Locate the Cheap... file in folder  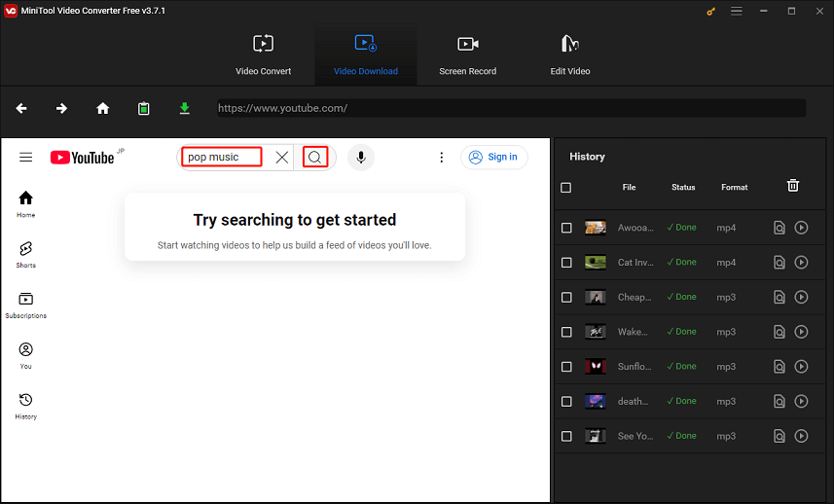point(780,297)
